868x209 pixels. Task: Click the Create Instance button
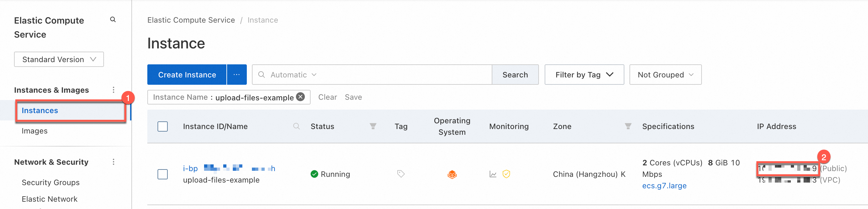point(187,75)
